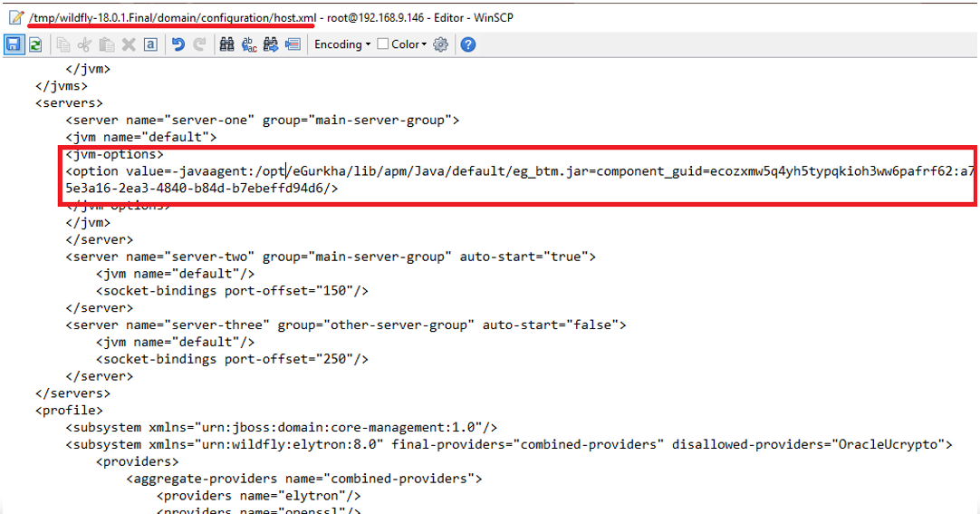Image resolution: width=980 pixels, height=514 pixels.
Task: Click the Save file icon
Action: [13, 44]
